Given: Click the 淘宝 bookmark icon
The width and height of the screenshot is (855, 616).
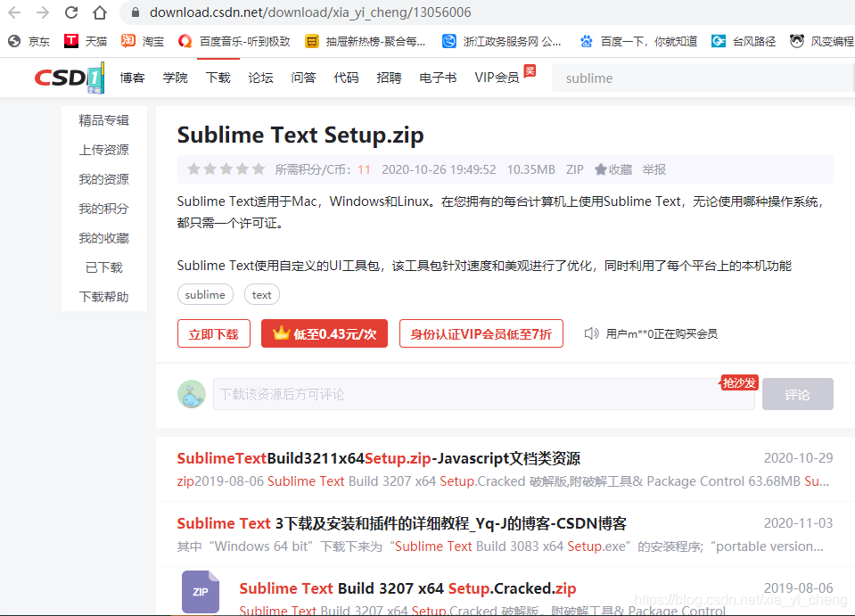Looking at the screenshot, I should tap(126, 40).
